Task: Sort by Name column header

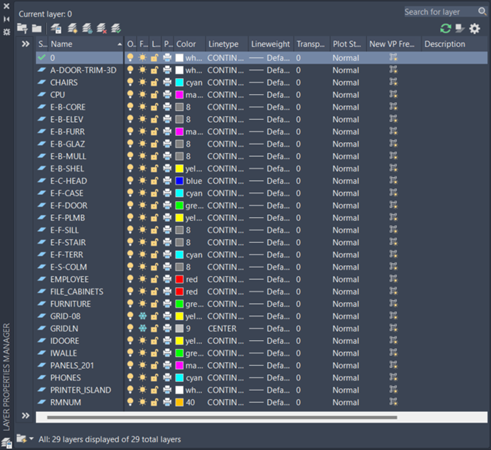Action: click(x=86, y=44)
